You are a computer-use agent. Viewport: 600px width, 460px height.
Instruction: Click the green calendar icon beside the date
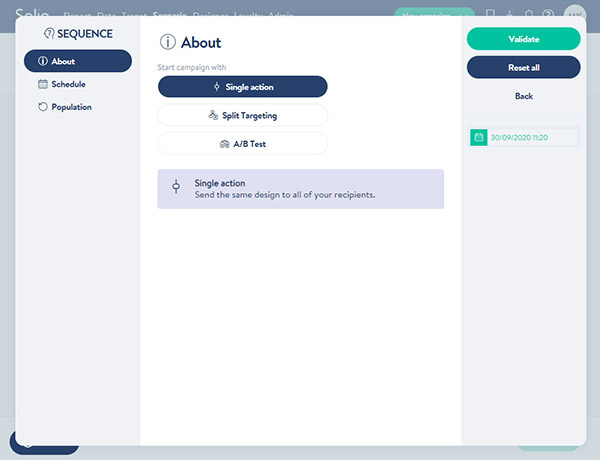point(478,137)
